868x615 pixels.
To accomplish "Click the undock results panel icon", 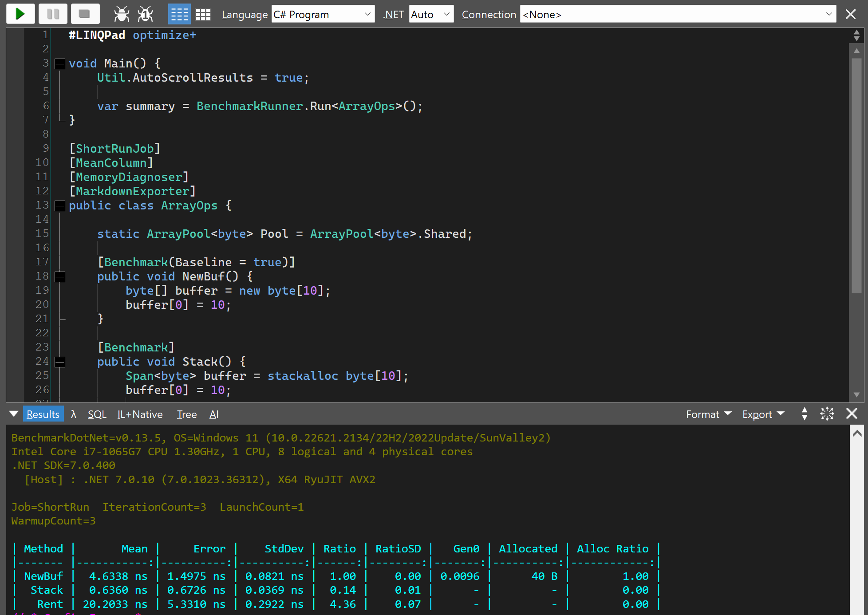I will 827,414.
